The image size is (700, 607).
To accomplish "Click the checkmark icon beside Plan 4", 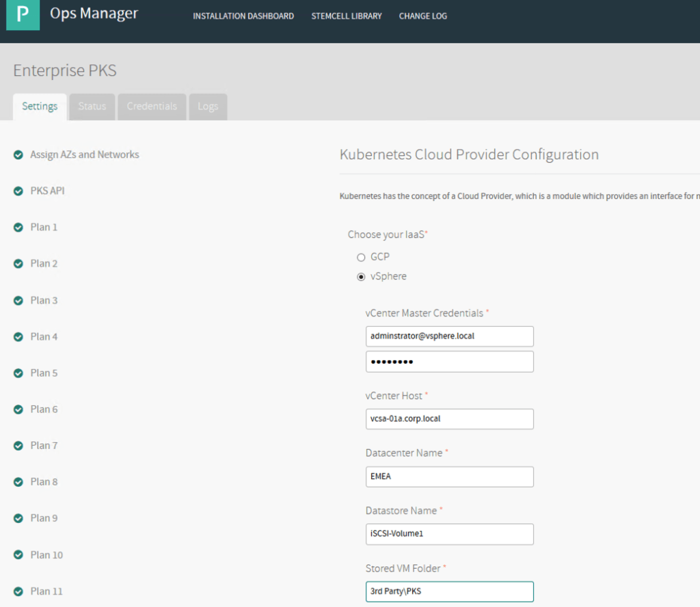I will click(x=18, y=337).
